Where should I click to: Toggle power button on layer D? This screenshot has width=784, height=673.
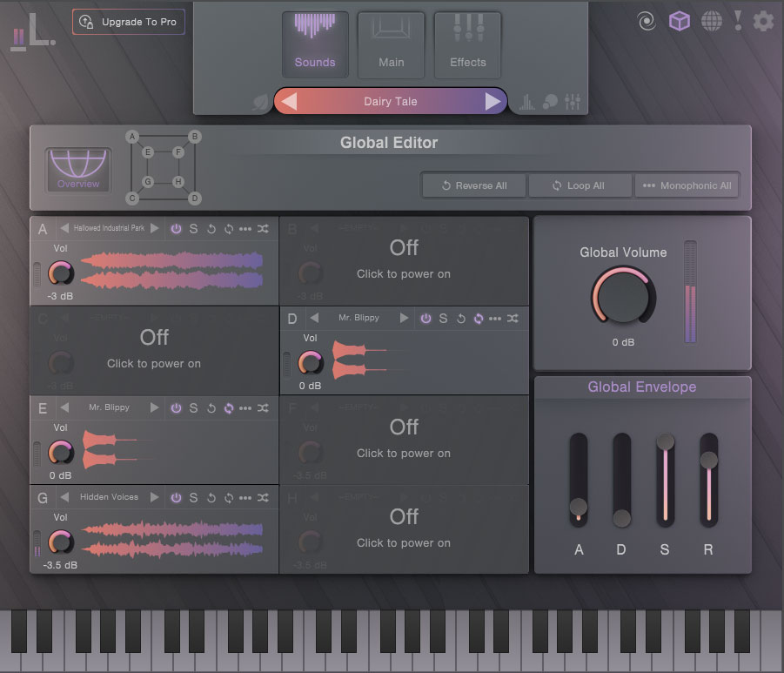point(426,319)
